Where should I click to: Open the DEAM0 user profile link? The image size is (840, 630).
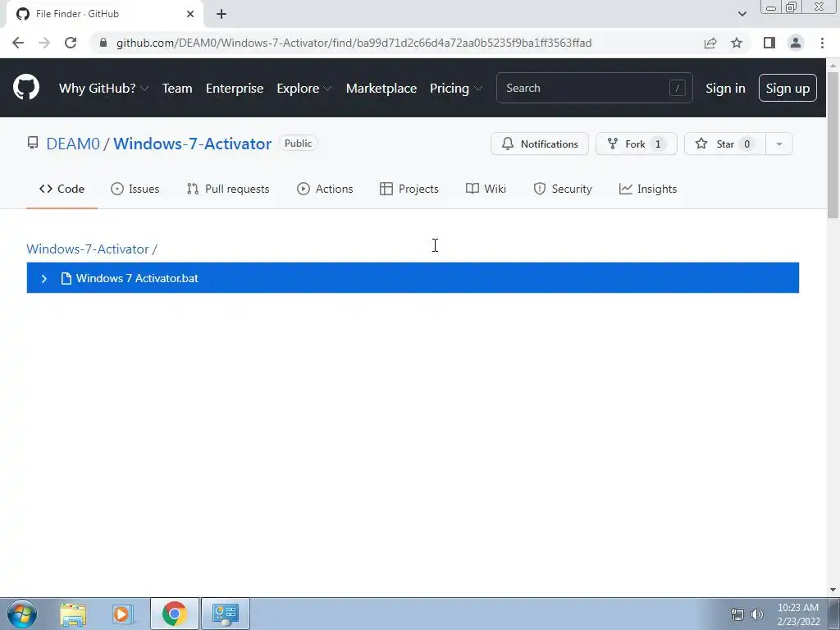tap(73, 144)
